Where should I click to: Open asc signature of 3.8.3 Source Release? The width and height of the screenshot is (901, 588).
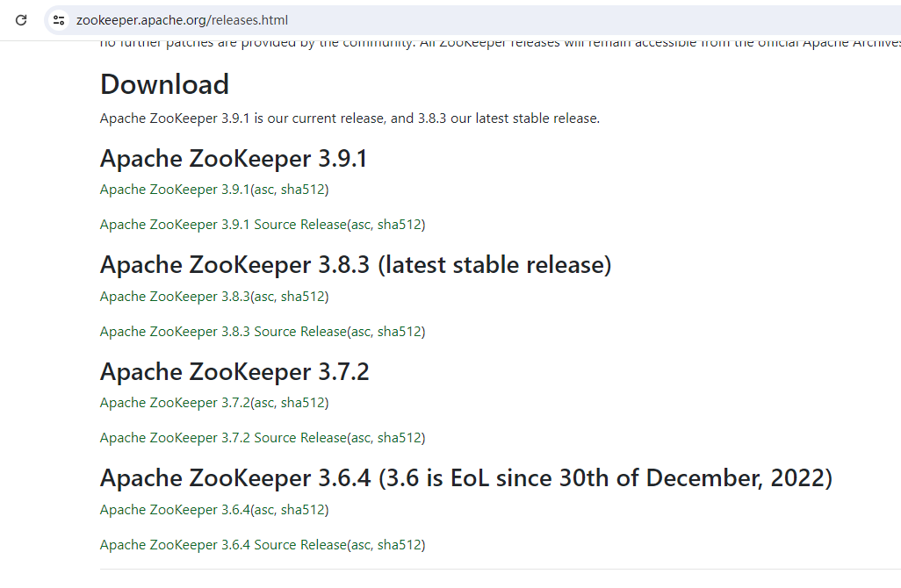[x=360, y=332]
